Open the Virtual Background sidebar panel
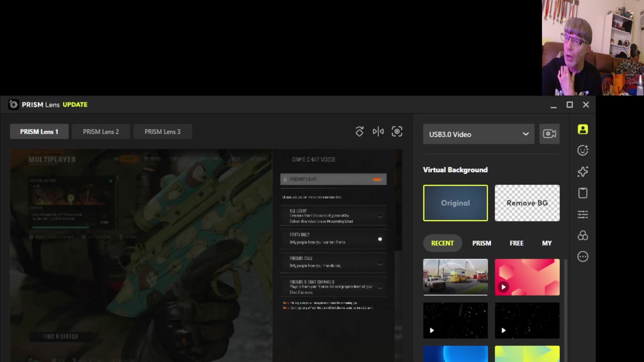 (583, 129)
